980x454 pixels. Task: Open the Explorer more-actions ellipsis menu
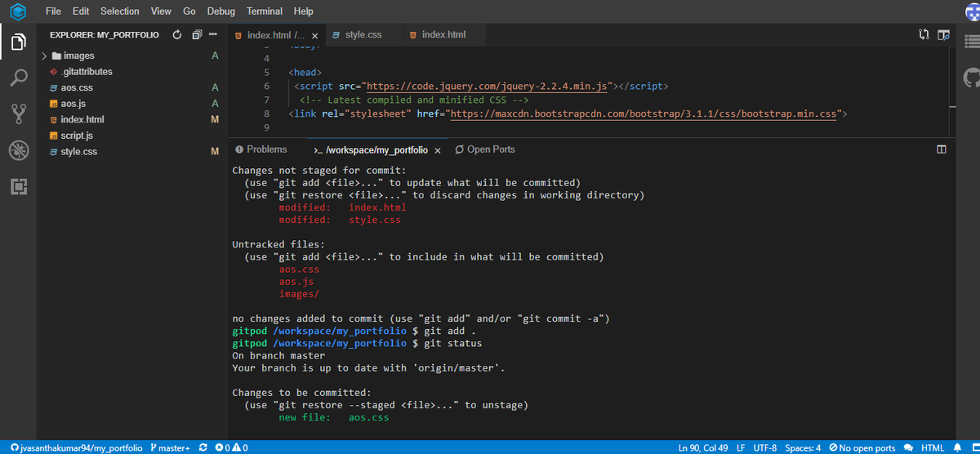click(x=213, y=35)
